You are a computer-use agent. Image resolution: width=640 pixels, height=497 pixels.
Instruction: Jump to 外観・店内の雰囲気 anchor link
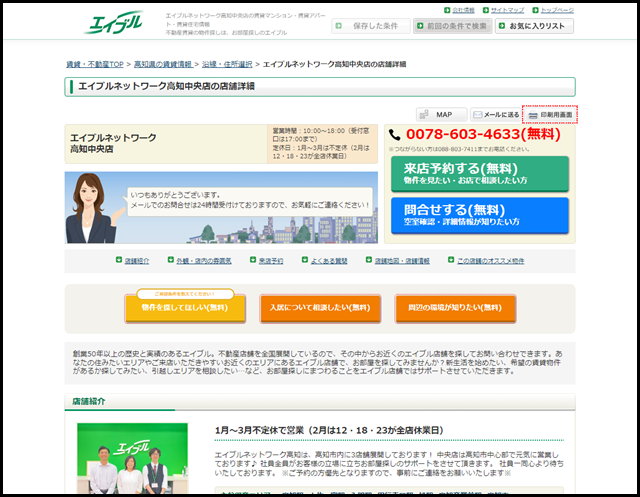(x=204, y=261)
